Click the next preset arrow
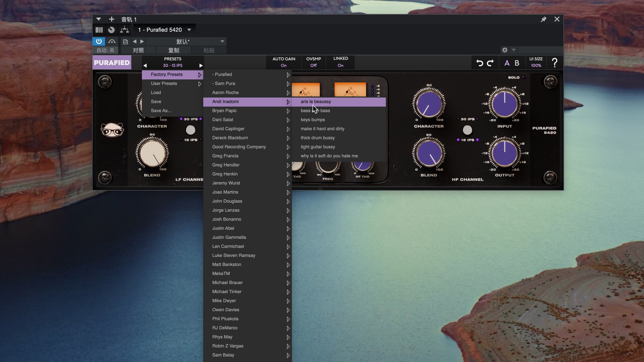Viewport: 644px width, 362px height. [x=201, y=66]
